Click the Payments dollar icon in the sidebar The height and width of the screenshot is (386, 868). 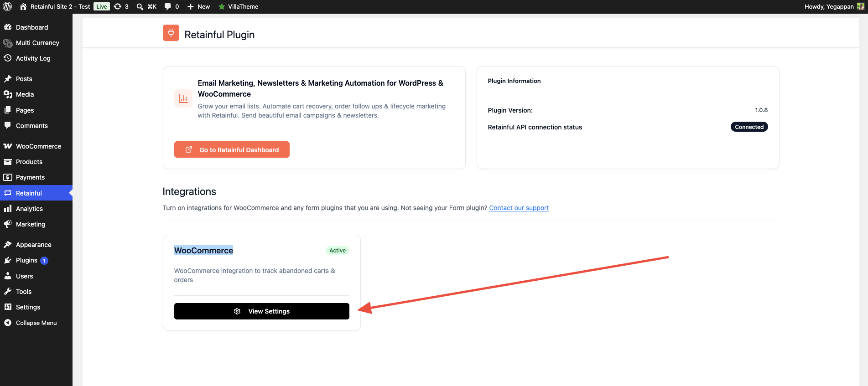pos(8,177)
